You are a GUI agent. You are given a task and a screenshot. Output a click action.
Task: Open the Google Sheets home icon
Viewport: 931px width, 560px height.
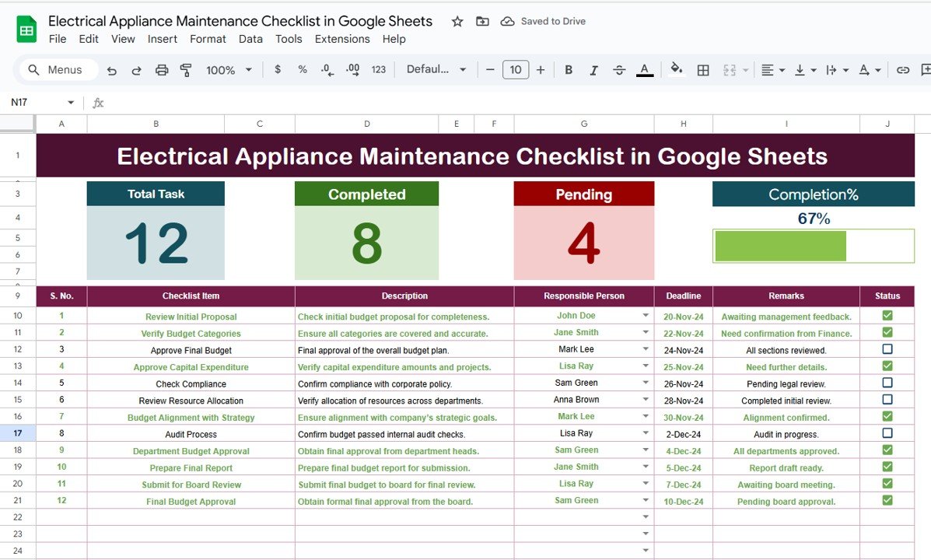26,30
